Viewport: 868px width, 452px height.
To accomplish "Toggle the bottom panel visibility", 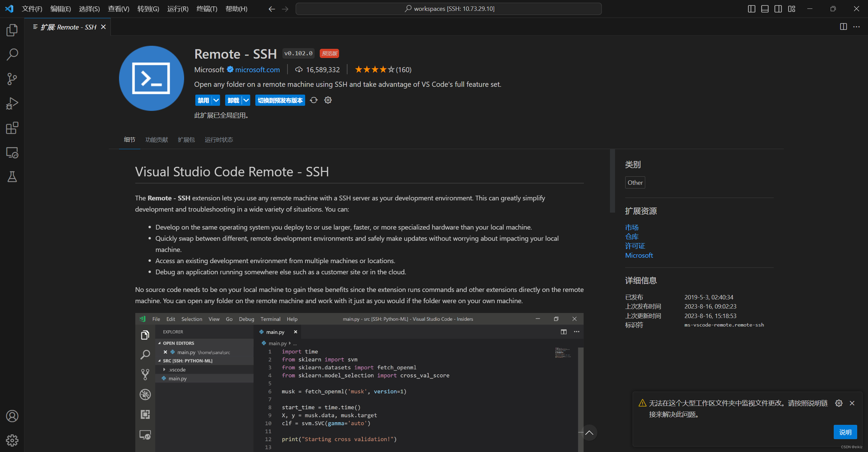I will click(765, 9).
